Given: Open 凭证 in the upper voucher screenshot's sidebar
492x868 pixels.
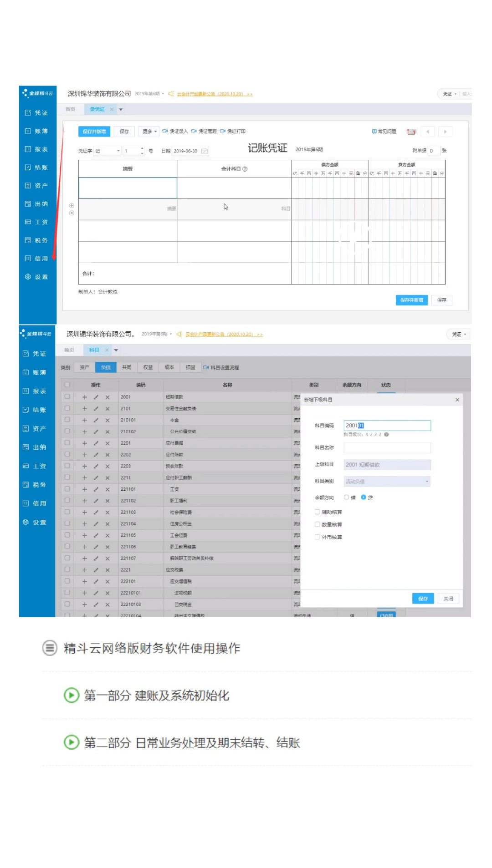Looking at the screenshot, I should point(36,113).
